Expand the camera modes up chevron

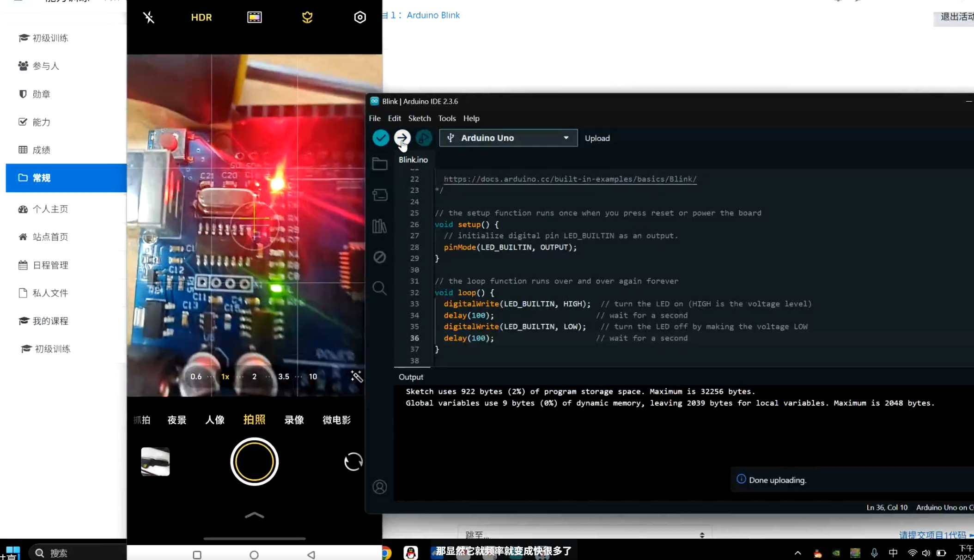254,515
